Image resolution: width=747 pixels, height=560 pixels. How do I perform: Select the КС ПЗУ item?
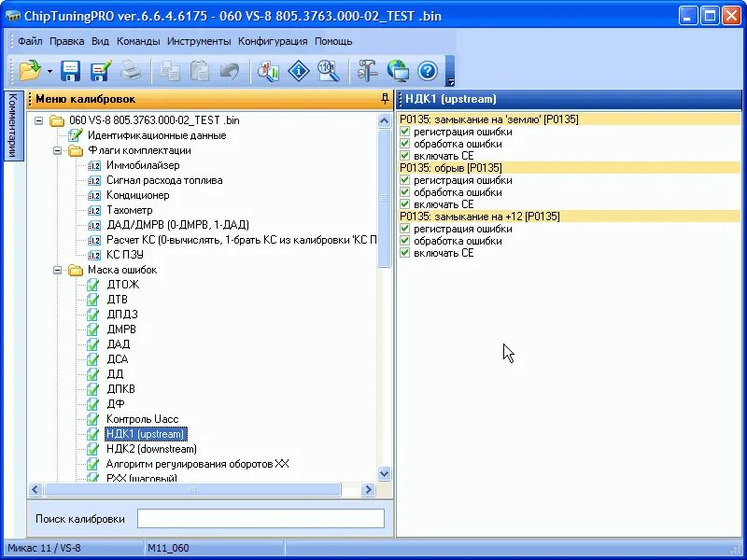tap(125, 255)
